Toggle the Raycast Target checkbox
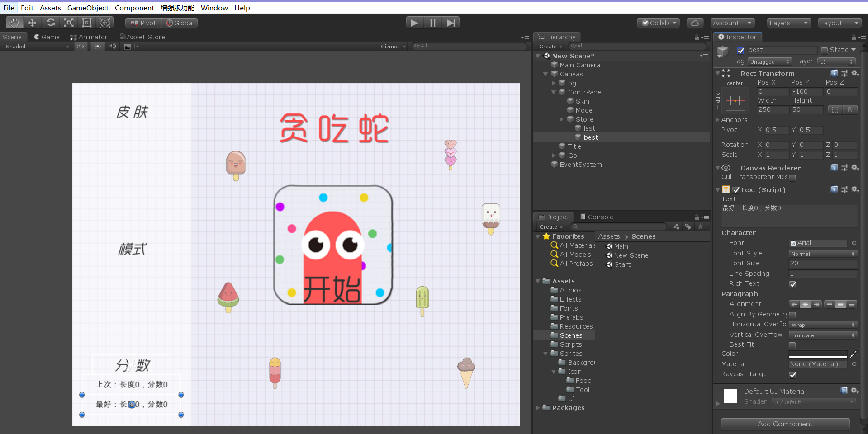868x434 pixels. (792, 374)
